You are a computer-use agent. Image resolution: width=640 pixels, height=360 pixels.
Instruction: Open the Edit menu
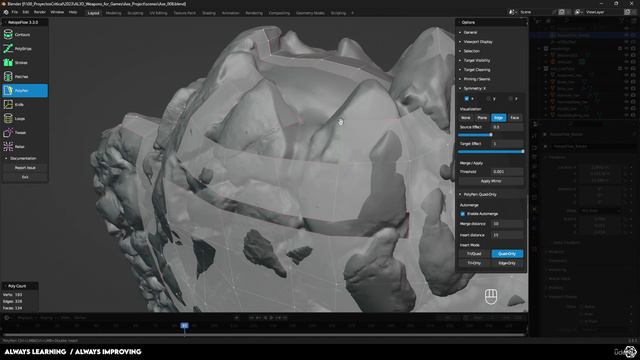click(x=26, y=12)
